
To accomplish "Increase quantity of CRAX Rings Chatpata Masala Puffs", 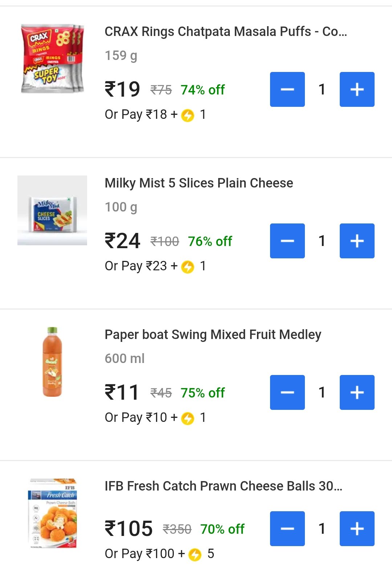I will 357,89.
